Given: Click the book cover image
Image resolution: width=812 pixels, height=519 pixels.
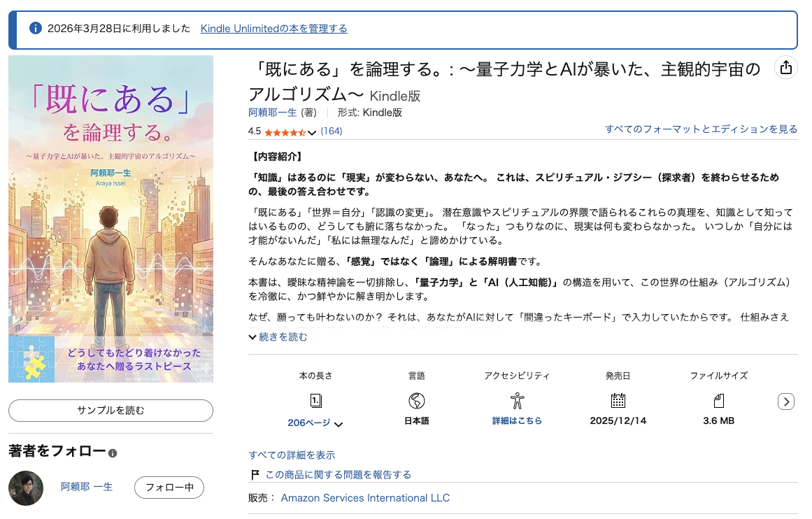Looking at the screenshot, I should coord(111,219).
